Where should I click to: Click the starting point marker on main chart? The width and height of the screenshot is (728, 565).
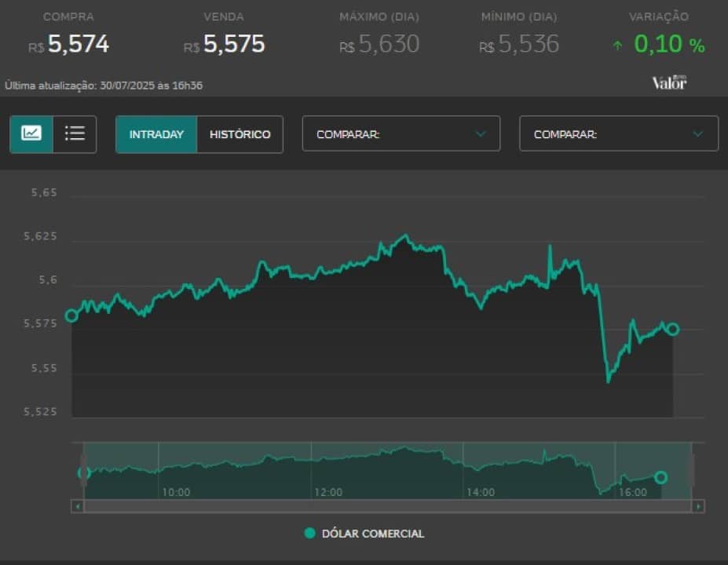click(71, 316)
